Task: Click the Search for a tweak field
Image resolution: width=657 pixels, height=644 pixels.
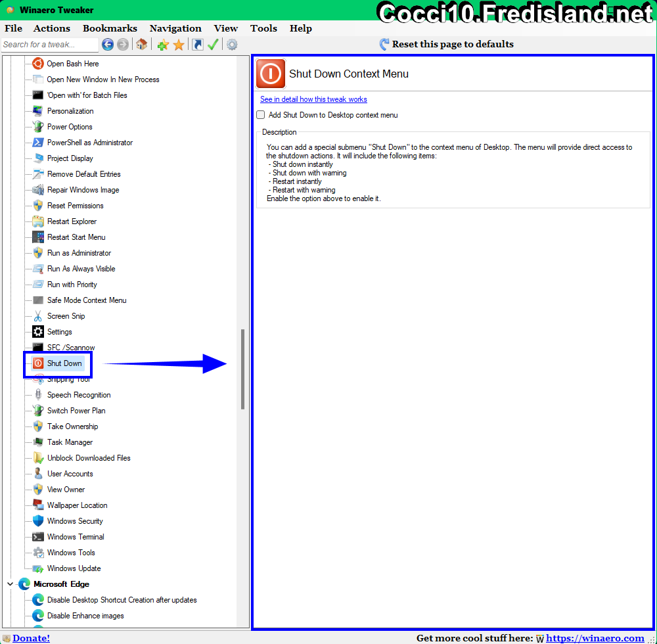Action: (x=49, y=45)
